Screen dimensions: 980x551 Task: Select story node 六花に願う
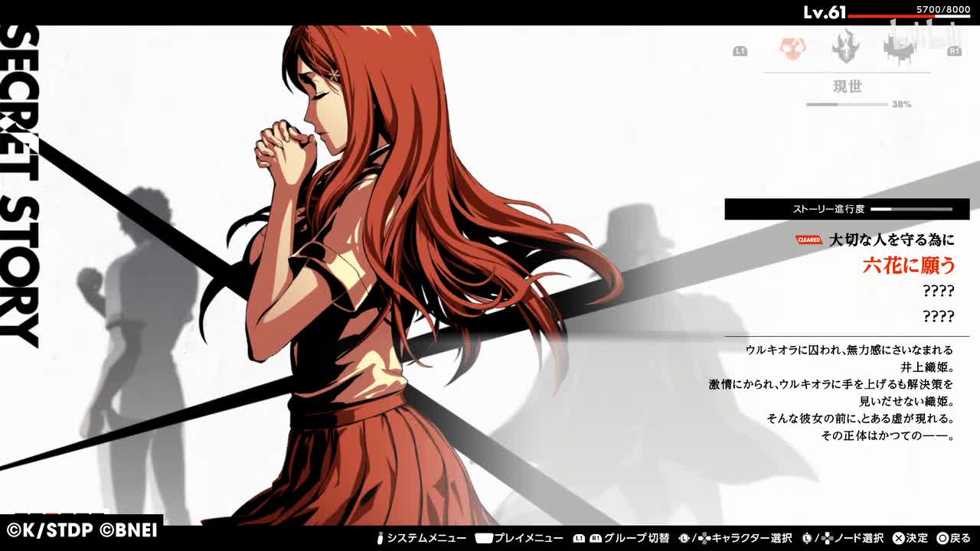(x=909, y=266)
